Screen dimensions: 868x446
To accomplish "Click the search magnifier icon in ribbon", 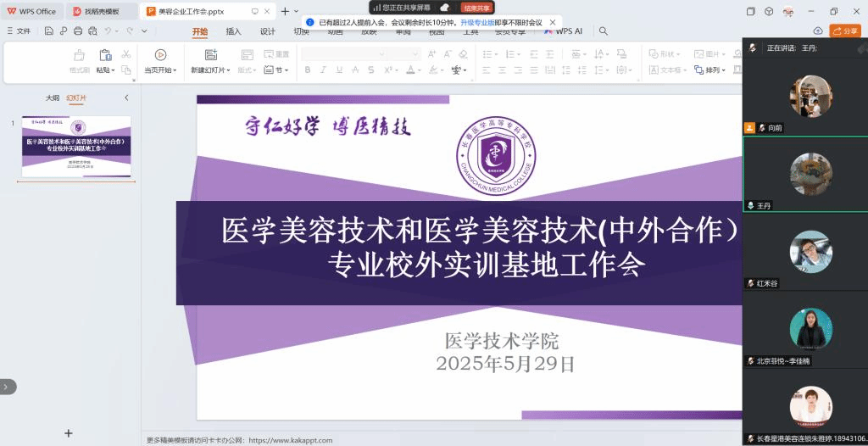I will point(604,31).
